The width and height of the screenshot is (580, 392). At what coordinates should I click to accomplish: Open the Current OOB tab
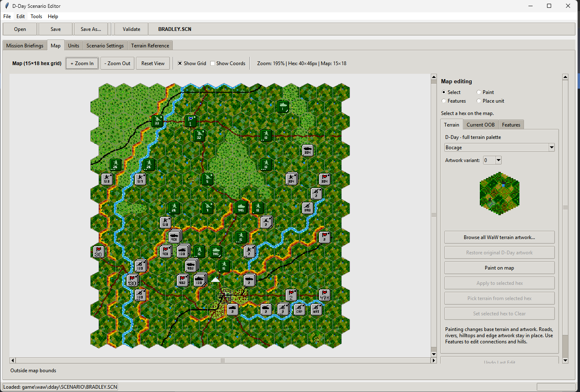(x=481, y=125)
